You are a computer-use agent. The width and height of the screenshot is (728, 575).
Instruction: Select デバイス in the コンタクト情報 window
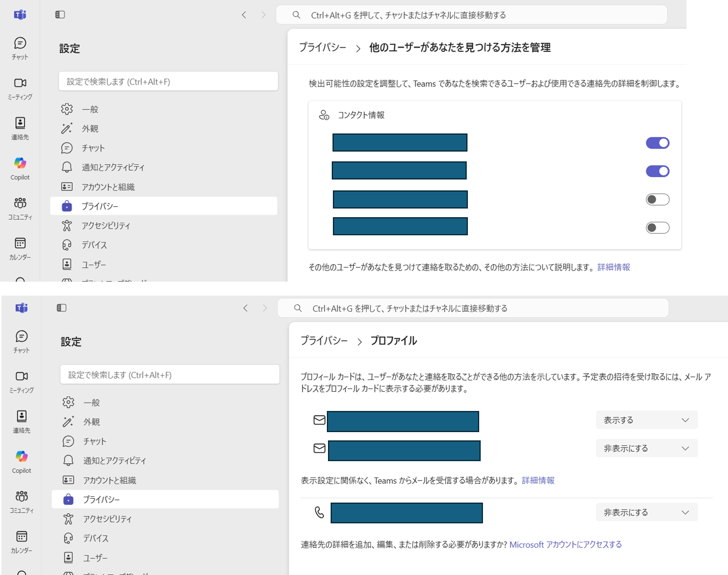point(164,245)
